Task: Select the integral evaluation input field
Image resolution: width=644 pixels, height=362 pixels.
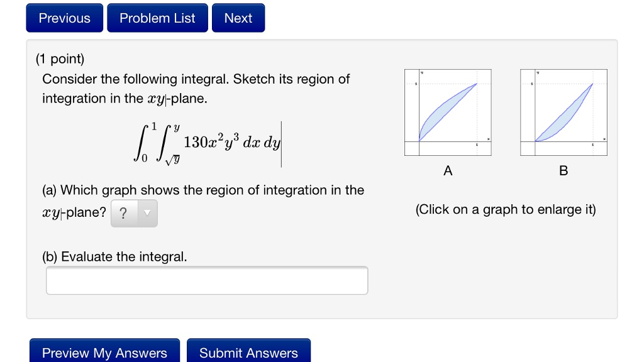Action: [207, 280]
